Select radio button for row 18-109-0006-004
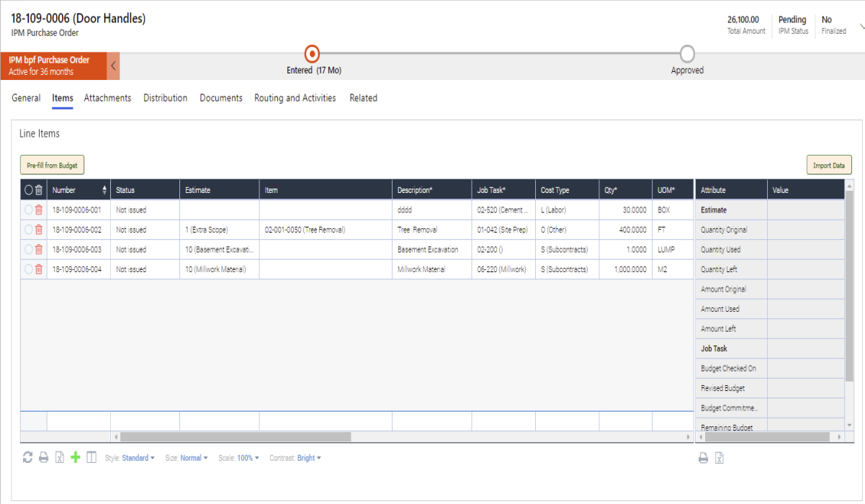 coord(28,269)
